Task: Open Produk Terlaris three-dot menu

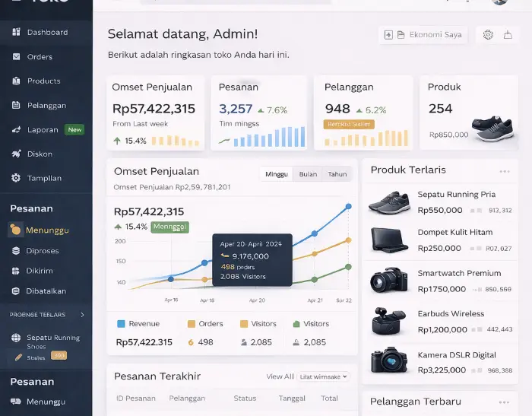Action: coord(504,171)
